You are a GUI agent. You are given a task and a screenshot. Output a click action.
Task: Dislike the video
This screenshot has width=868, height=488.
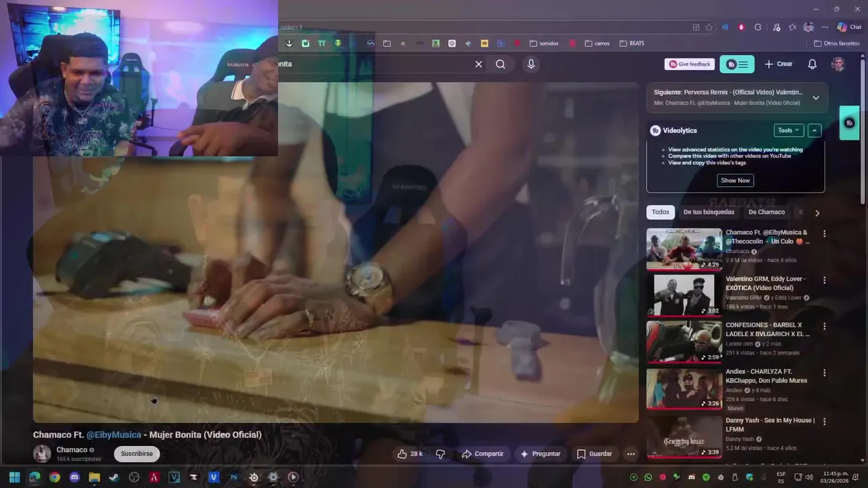tap(440, 454)
